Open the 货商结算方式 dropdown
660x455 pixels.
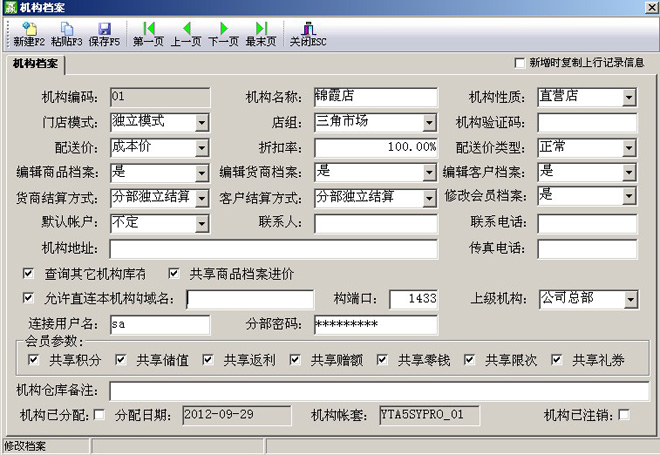pyautogui.click(x=202, y=198)
